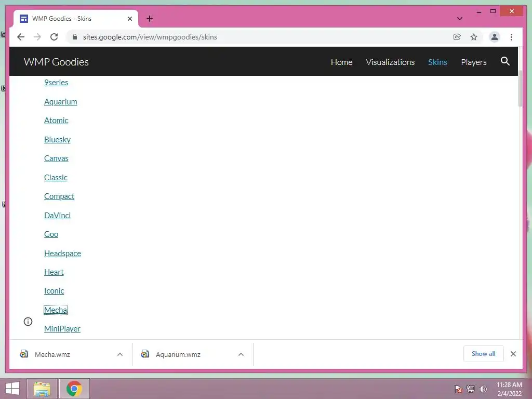Open a new tab with the plus button
532x399 pixels.
[x=150, y=19]
